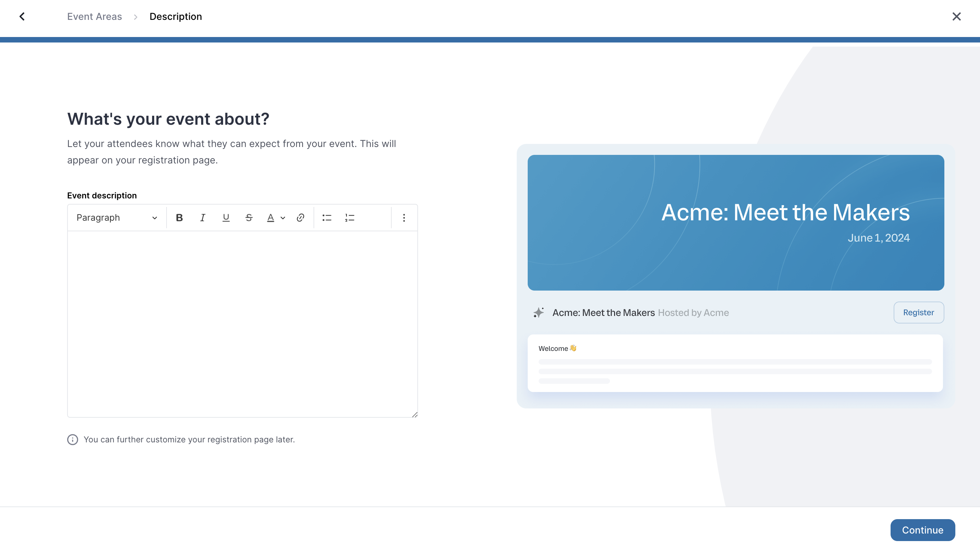Screen dimensions: 980x551
Task: Close the event setup dialog
Action: pyautogui.click(x=956, y=16)
